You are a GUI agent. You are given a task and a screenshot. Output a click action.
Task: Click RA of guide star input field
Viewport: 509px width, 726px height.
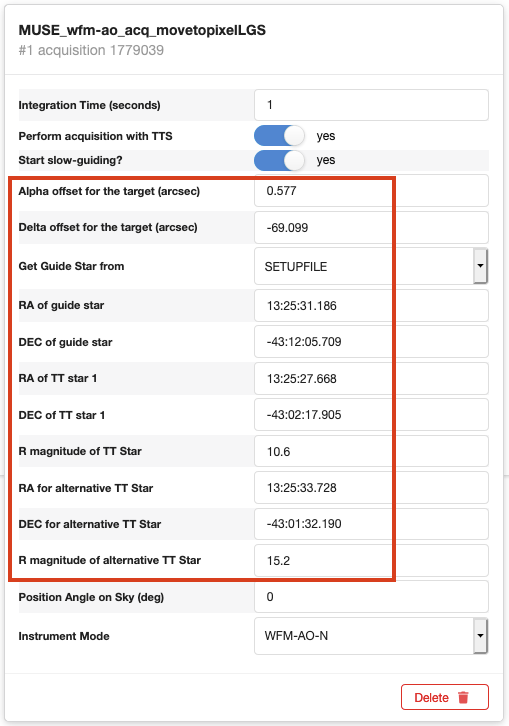point(371,306)
